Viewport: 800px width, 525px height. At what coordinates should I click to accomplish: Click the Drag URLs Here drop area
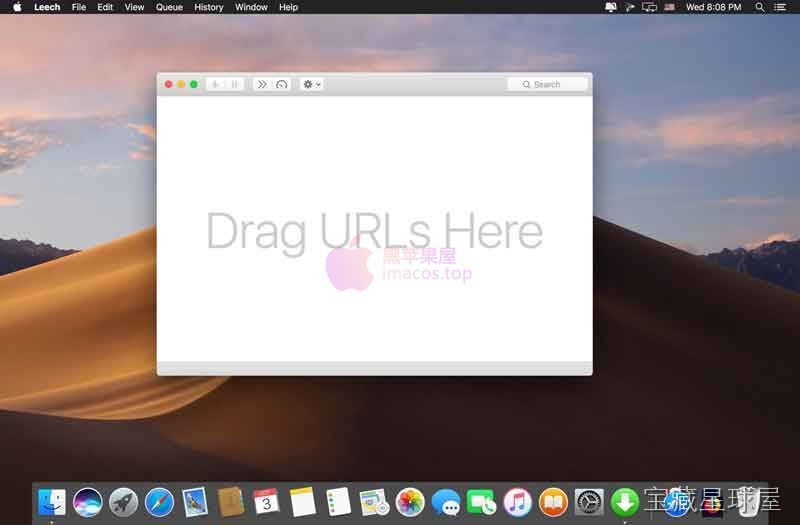(x=374, y=231)
